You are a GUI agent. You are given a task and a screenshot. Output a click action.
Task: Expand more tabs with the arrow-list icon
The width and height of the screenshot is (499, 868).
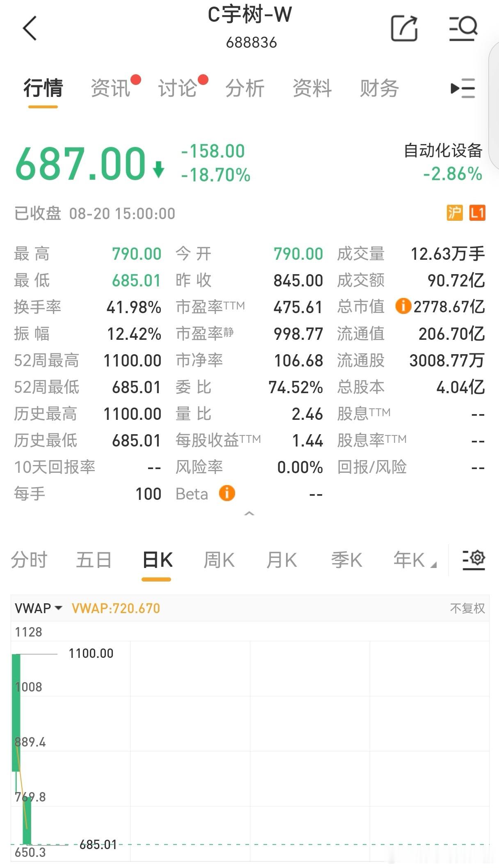[463, 88]
